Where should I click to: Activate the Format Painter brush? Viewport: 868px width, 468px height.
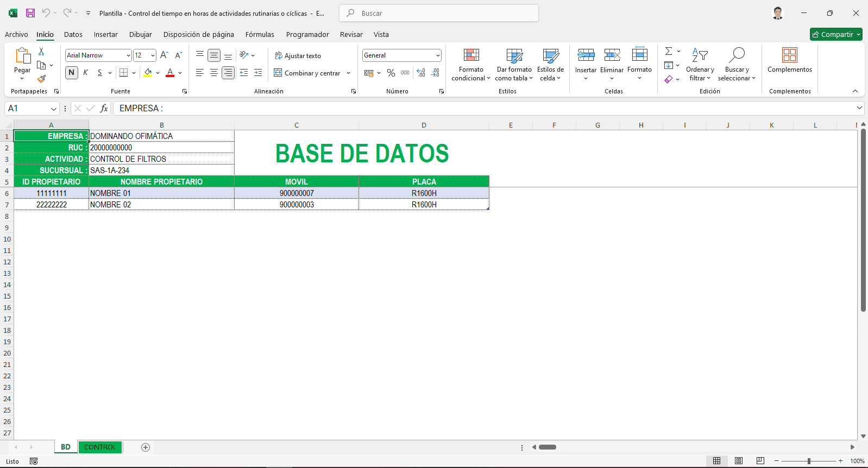(41, 79)
